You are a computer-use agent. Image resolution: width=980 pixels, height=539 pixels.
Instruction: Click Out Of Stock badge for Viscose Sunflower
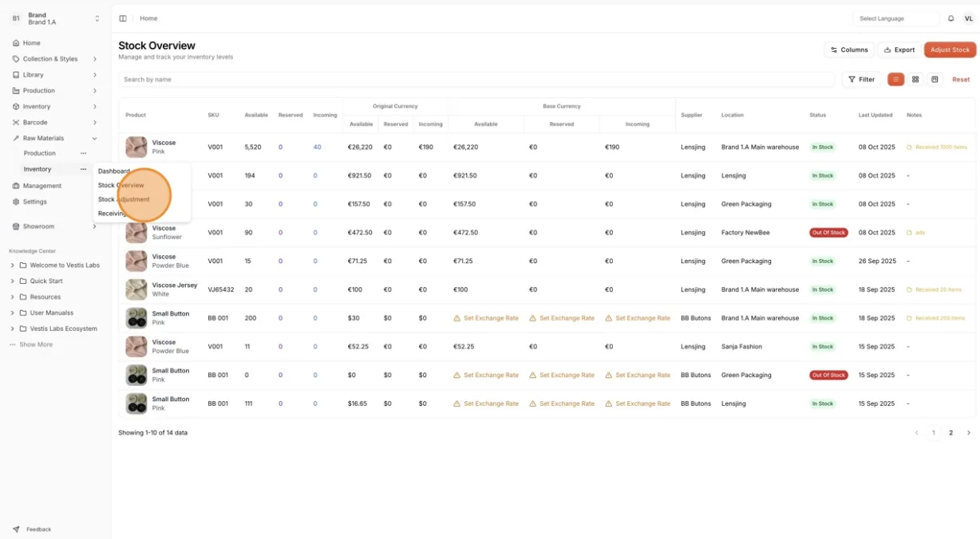(828, 233)
